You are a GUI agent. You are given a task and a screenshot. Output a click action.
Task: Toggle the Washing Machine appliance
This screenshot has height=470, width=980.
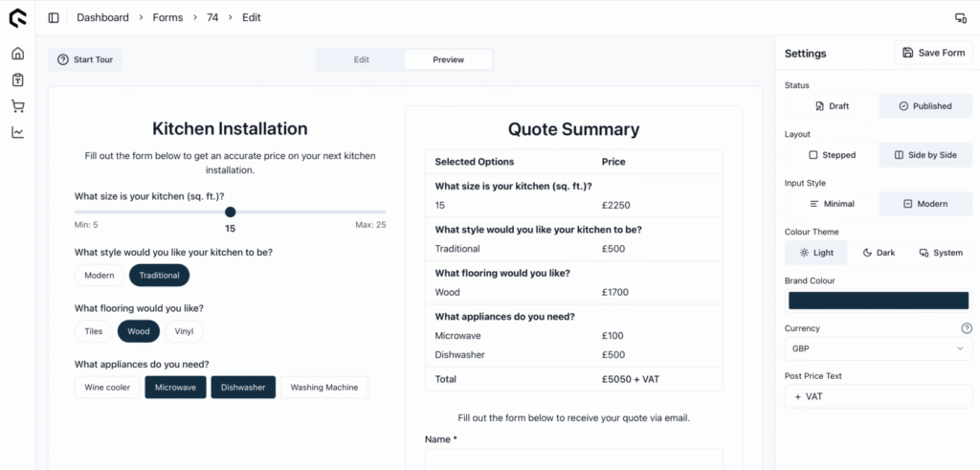click(324, 388)
